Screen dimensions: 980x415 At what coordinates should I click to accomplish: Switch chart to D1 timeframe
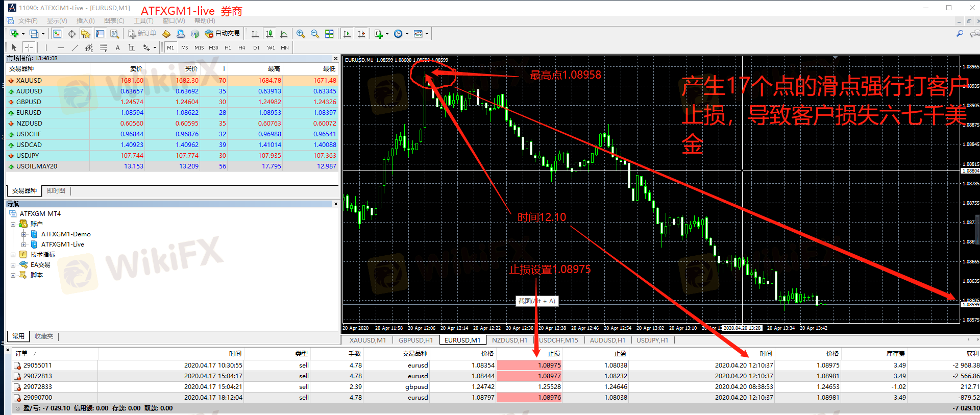tap(256, 47)
